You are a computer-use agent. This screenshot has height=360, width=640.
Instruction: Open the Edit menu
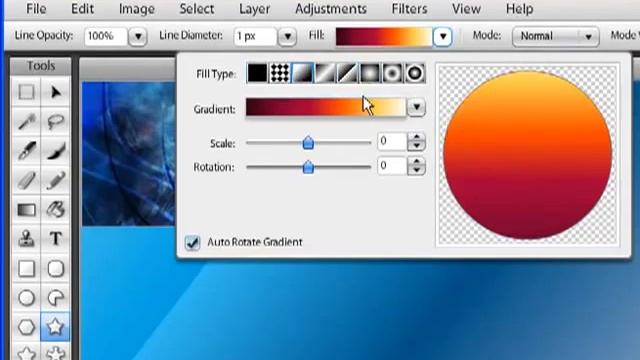click(82, 9)
